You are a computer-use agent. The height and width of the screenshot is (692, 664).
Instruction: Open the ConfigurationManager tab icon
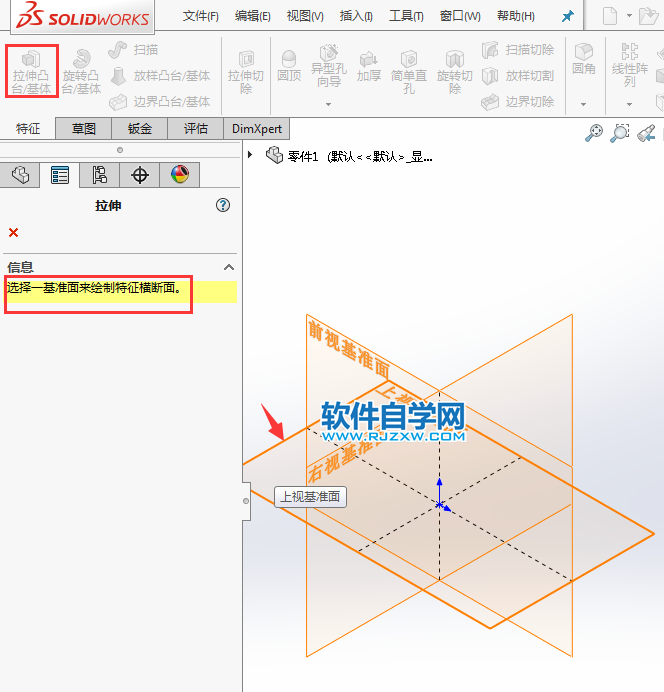click(x=100, y=175)
